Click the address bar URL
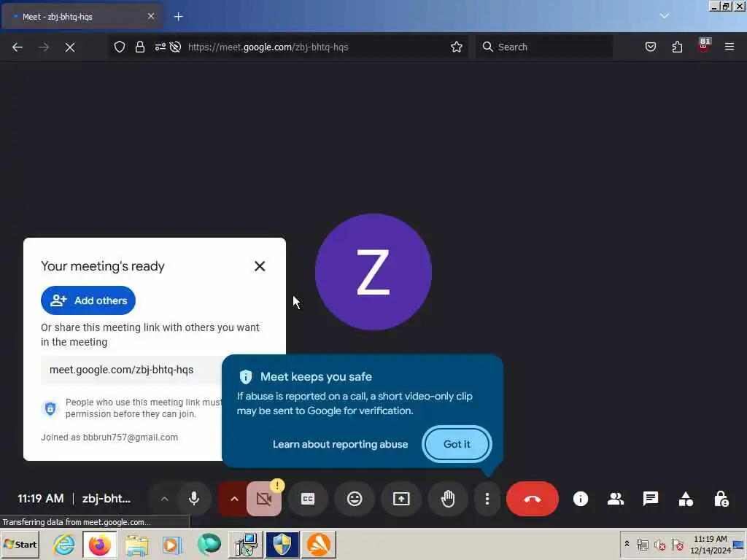This screenshot has width=747, height=560. [x=268, y=47]
